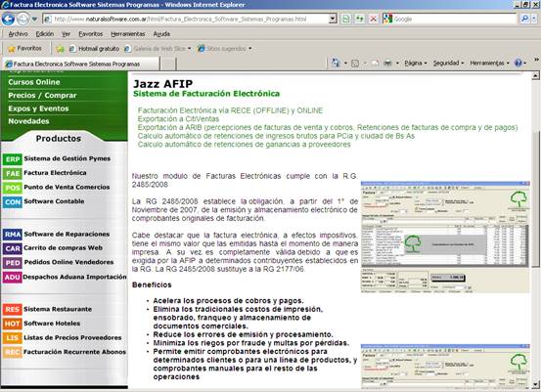541x392 pixels.
Task: Open the Edición menu
Action: pyautogui.click(x=45, y=34)
